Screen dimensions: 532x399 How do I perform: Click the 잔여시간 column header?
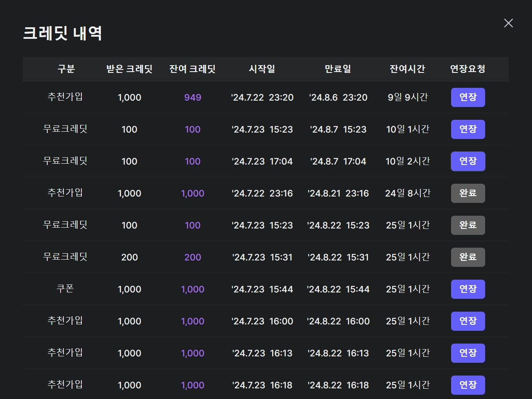(x=407, y=69)
